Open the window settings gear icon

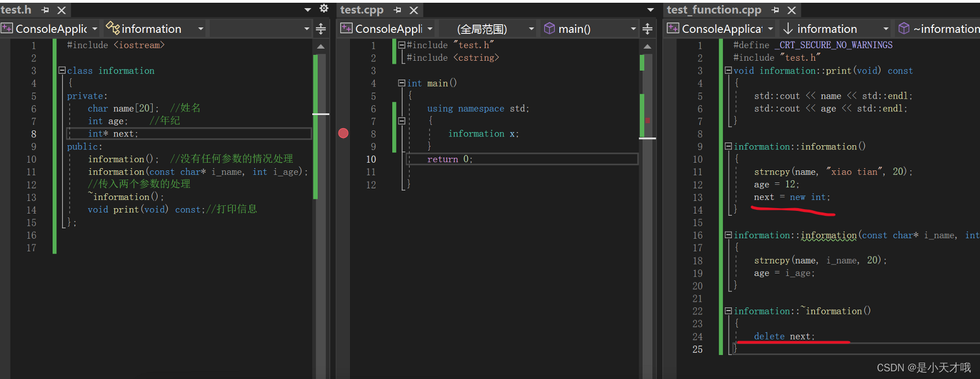(324, 8)
